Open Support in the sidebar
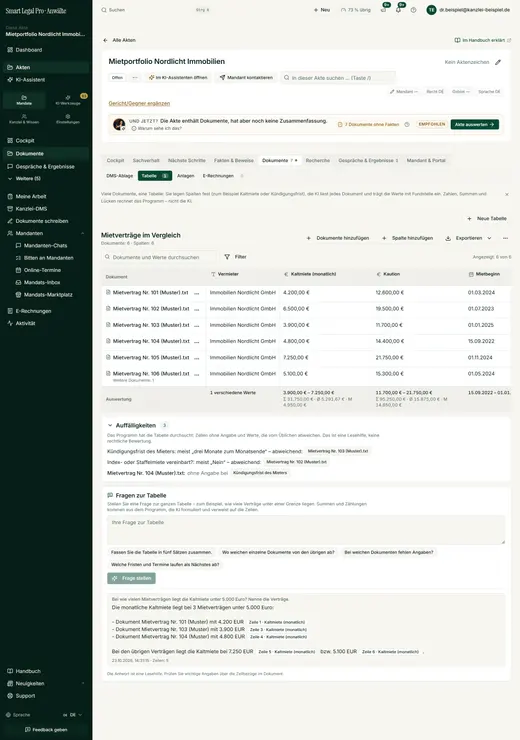The width and height of the screenshot is (520, 740). pyautogui.click(x=25, y=696)
